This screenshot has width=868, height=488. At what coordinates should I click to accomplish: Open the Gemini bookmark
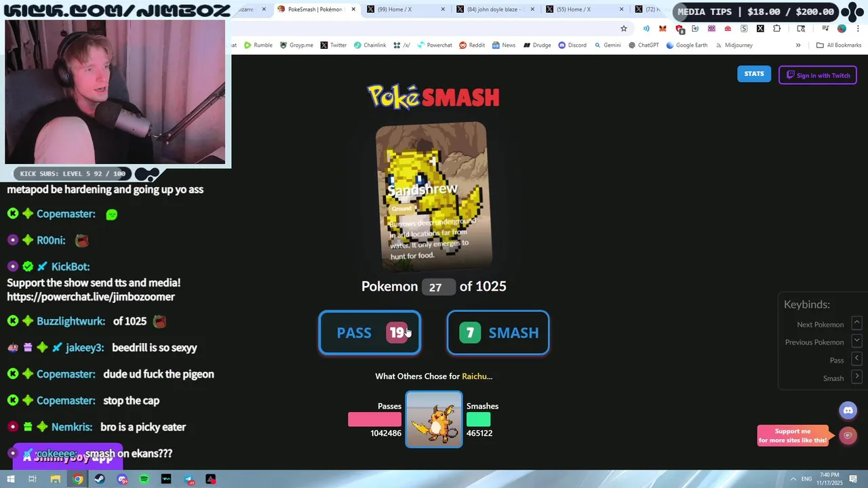click(x=608, y=45)
